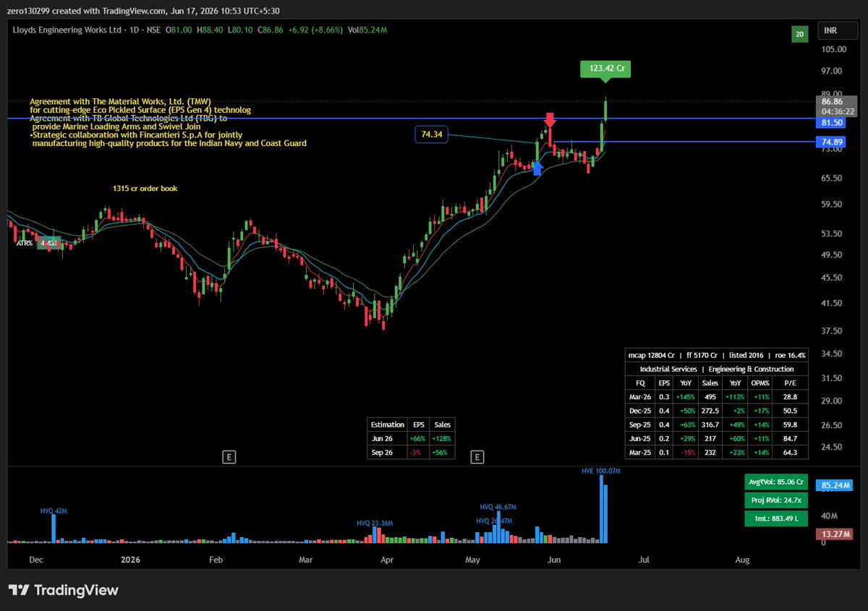Screen dimensions: 868x611
Task: Click the HVQ 42M volume label
Action: (x=54, y=510)
